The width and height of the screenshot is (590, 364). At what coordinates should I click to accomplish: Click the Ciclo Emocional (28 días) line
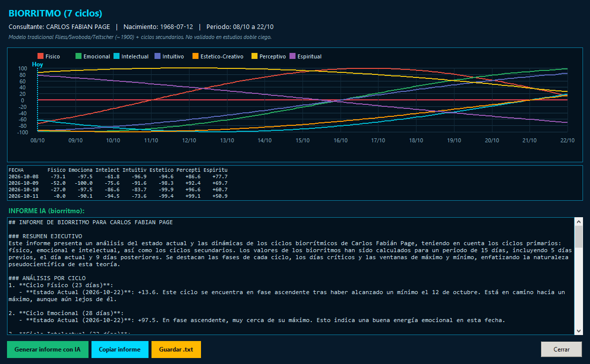[x=66, y=313]
